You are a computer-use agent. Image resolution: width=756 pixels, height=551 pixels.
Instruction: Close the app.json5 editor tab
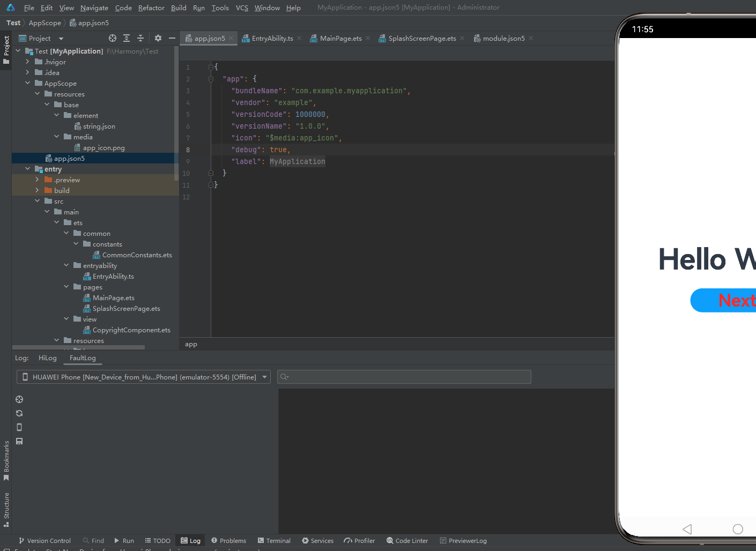pos(231,38)
